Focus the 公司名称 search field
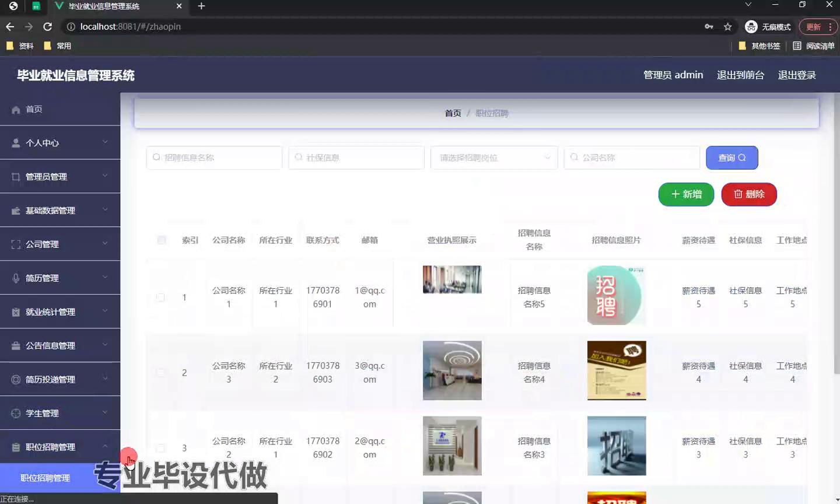Screen dimensions: 840x504 point(632,157)
